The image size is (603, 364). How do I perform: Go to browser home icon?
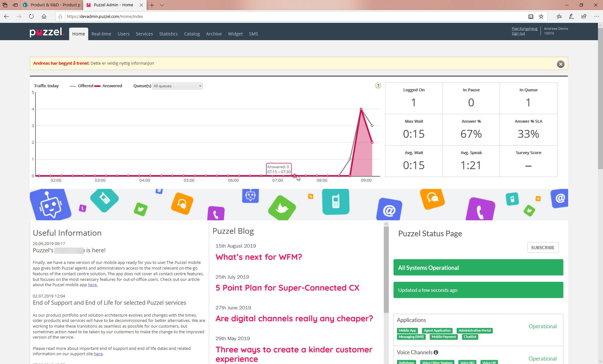44,17
